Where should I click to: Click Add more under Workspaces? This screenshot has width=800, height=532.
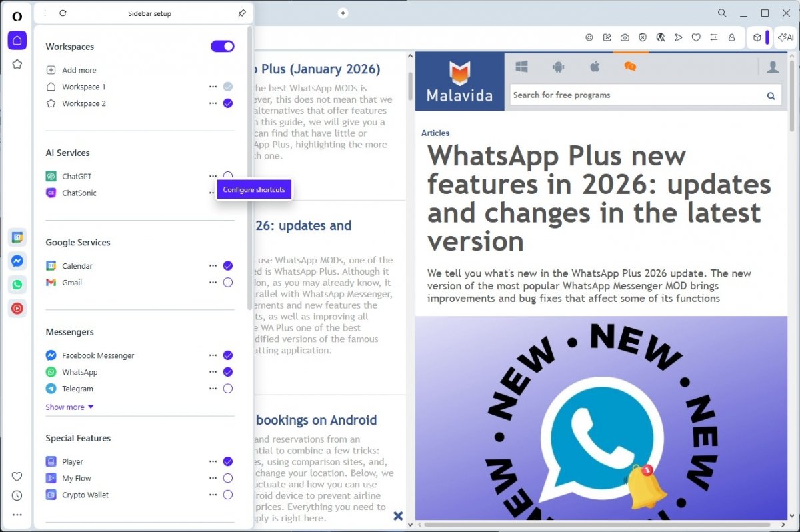pyautogui.click(x=79, y=70)
